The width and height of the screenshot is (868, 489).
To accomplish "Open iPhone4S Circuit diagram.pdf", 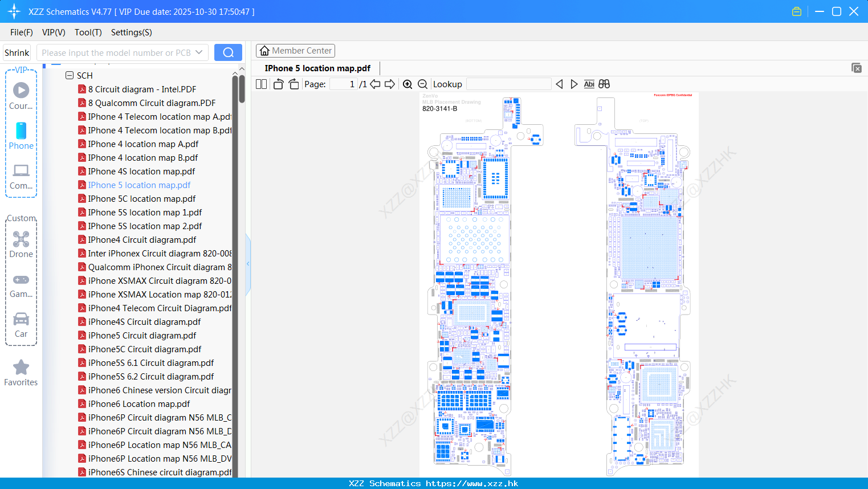I will click(x=144, y=321).
